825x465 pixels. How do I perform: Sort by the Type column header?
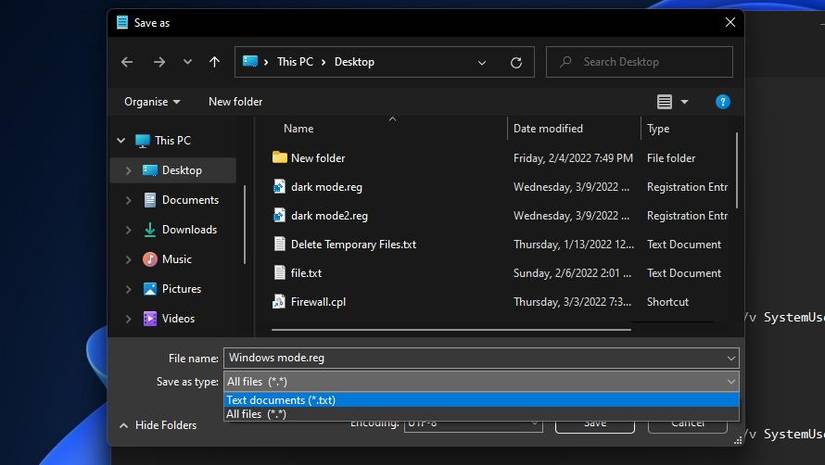click(658, 128)
